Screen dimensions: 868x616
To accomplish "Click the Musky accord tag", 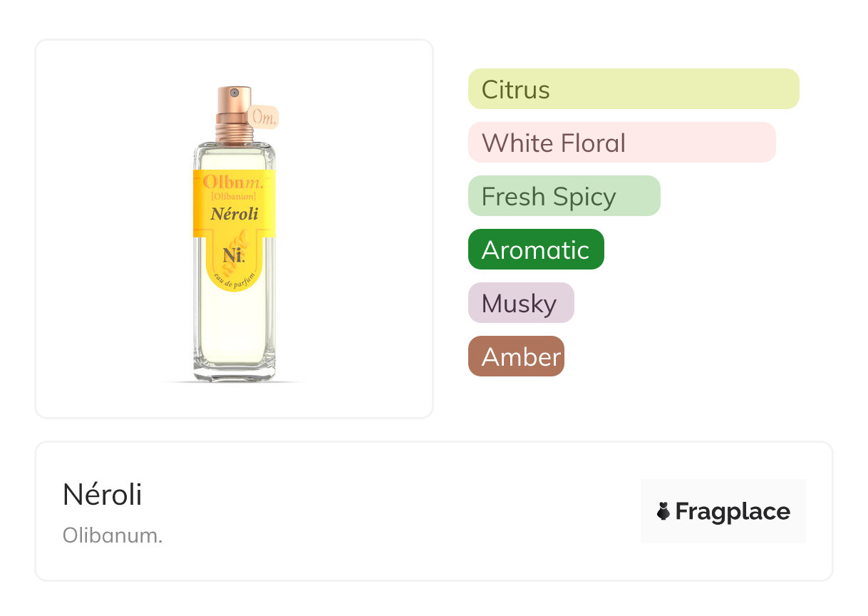I will pyautogui.click(x=520, y=303).
